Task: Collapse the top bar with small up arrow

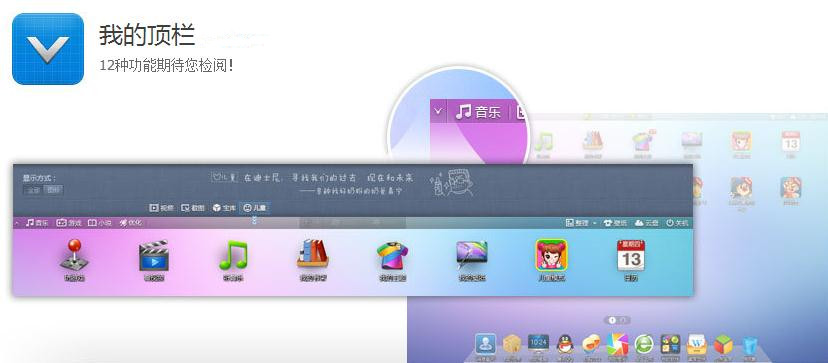Action: tap(16, 224)
